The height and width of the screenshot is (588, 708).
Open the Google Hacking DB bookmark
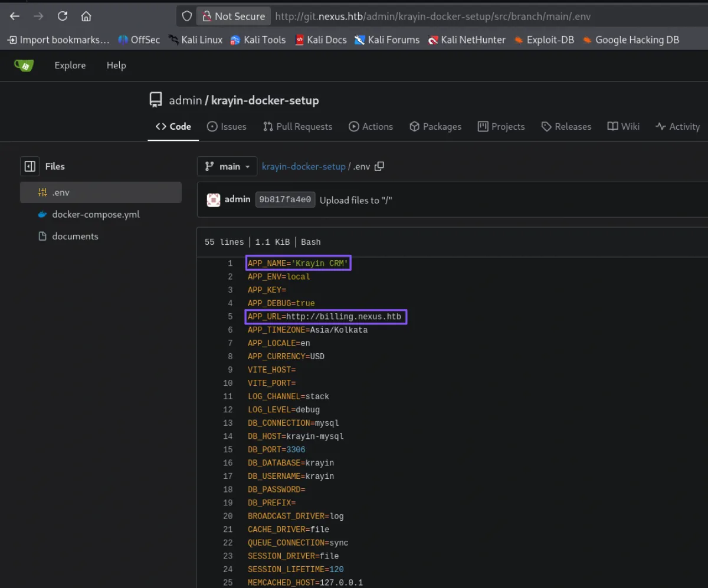[631, 40]
